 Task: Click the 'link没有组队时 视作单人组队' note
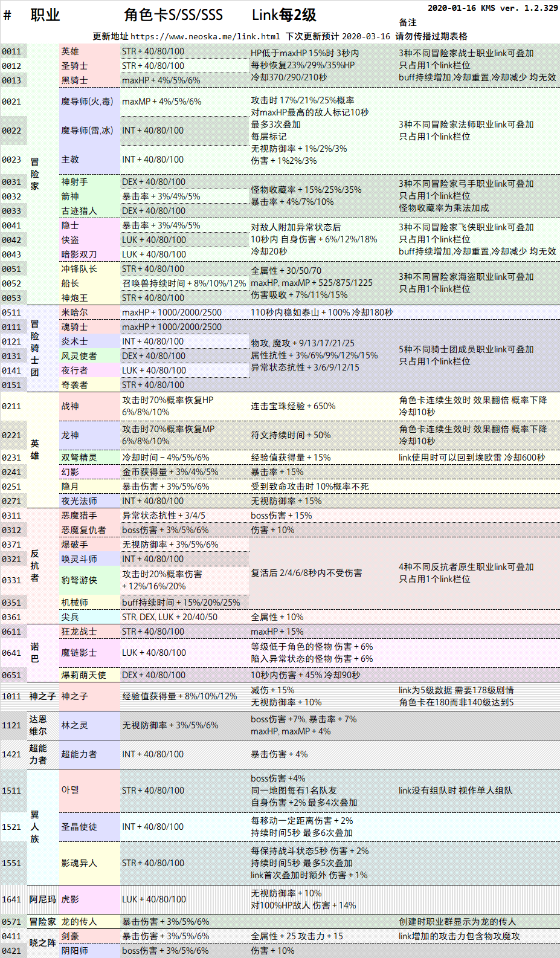455,791
